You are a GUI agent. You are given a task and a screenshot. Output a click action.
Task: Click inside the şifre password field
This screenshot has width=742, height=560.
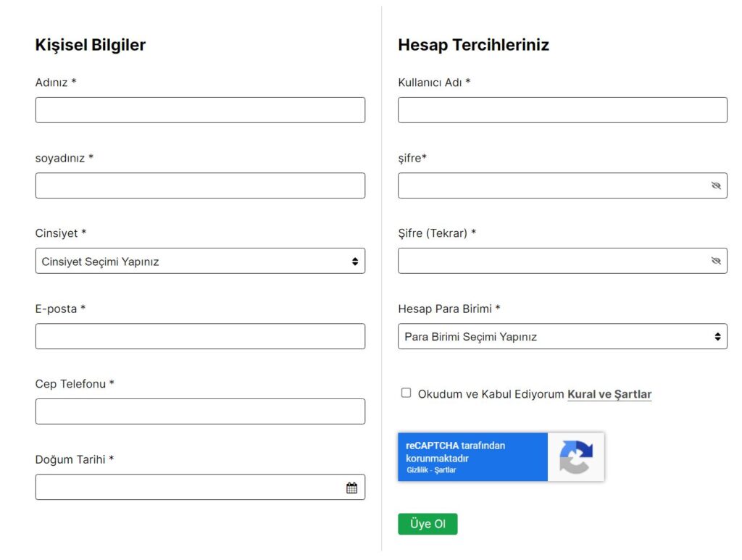[x=553, y=185]
